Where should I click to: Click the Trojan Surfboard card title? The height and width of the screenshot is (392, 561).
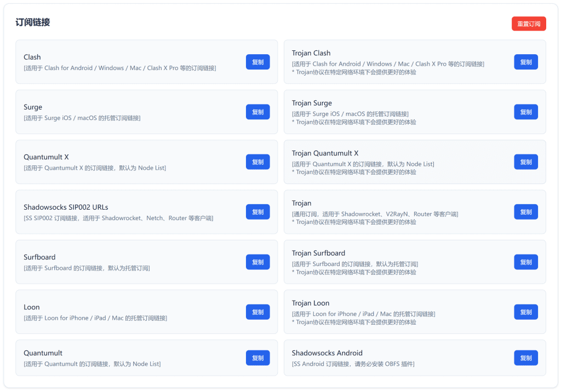318,253
